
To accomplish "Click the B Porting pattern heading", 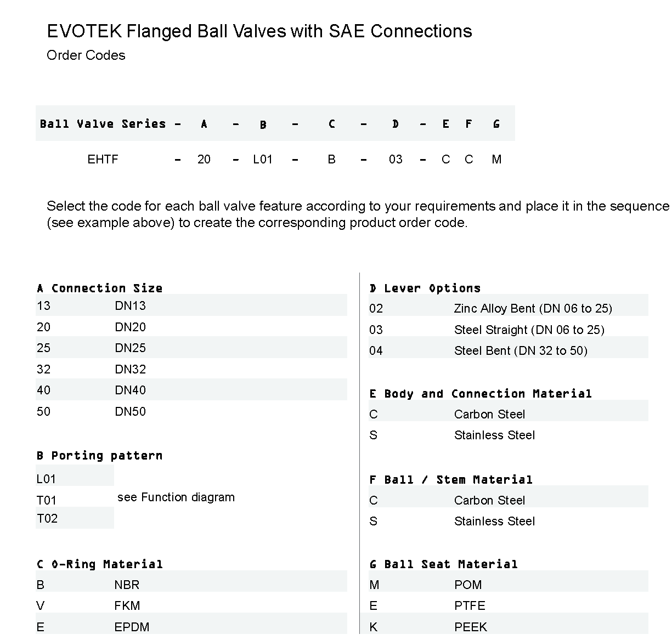I will tap(99, 456).
